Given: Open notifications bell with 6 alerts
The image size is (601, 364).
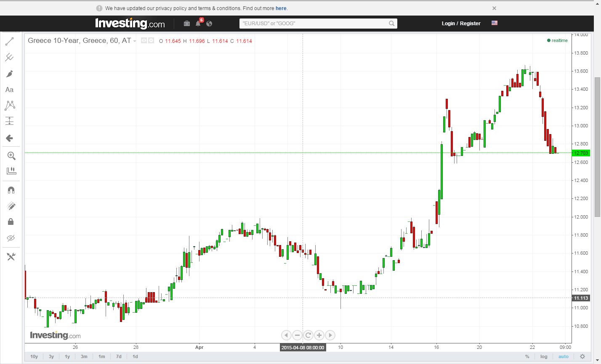Looking at the screenshot, I should coord(198,23).
